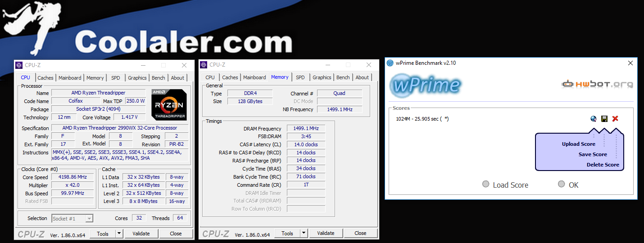Screen dimensions: 644x243
Task: Click the HWBOT.org logo in wPrime
Action: click(597, 84)
